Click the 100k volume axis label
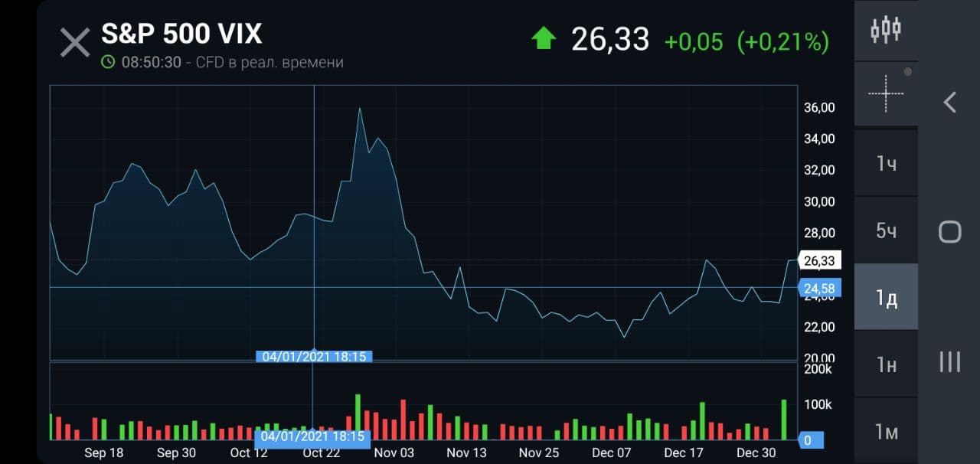 pos(817,404)
